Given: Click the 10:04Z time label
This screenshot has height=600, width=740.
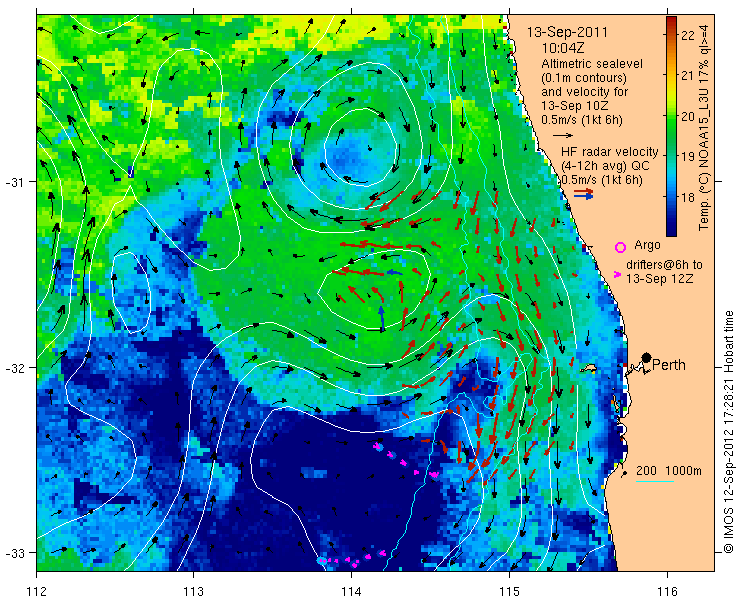Looking at the screenshot, I should tap(563, 48).
